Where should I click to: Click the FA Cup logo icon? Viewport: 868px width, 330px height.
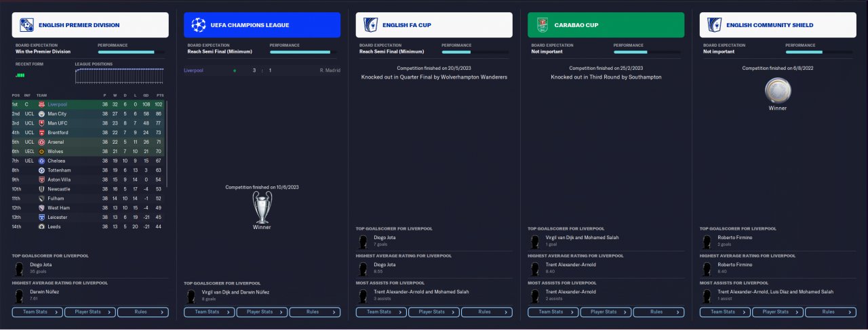pos(371,25)
